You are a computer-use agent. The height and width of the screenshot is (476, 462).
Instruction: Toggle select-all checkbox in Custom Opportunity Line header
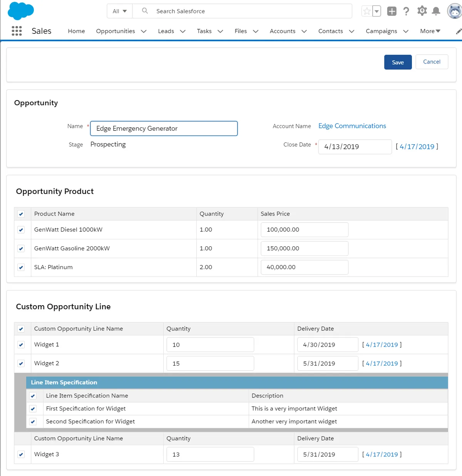[21, 329]
